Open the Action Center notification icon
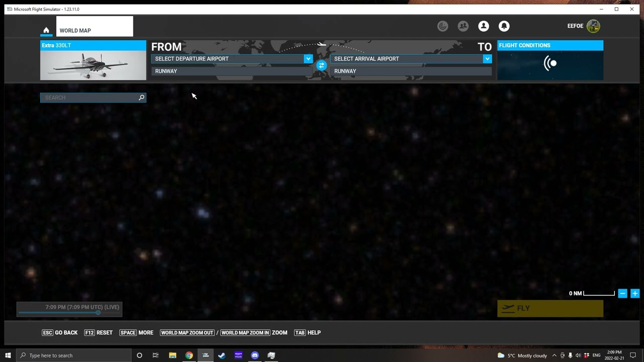This screenshot has width=644, height=362. (633, 355)
